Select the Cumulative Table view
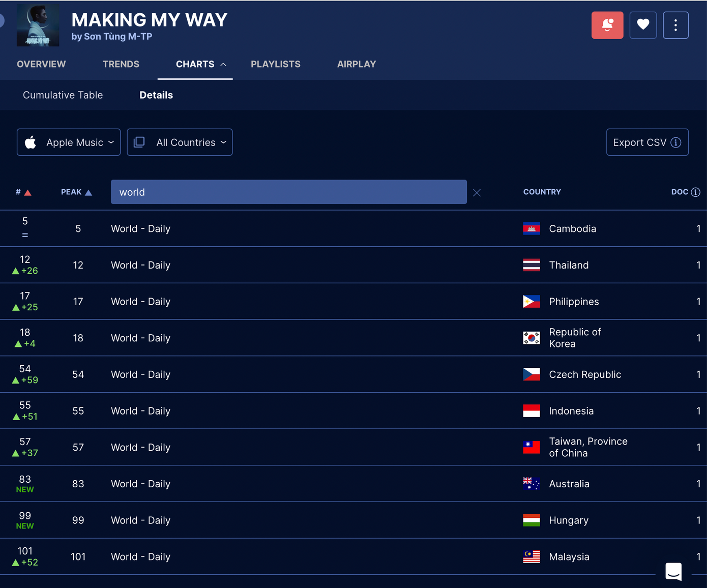Viewport: 707px width, 588px height. click(63, 95)
